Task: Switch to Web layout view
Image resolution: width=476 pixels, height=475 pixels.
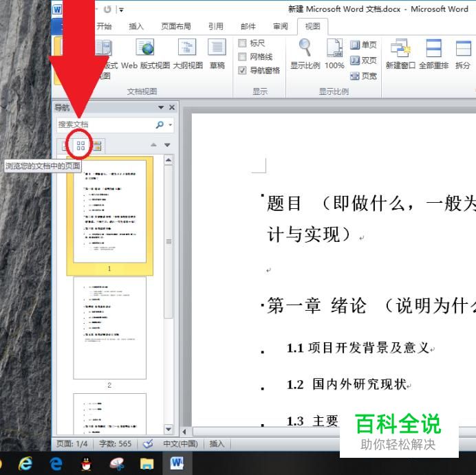Action: coord(145,54)
